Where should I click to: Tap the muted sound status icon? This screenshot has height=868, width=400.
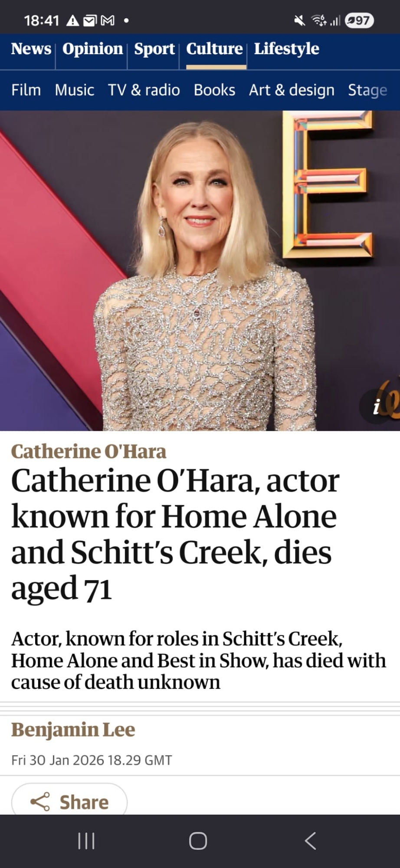click(299, 20)
